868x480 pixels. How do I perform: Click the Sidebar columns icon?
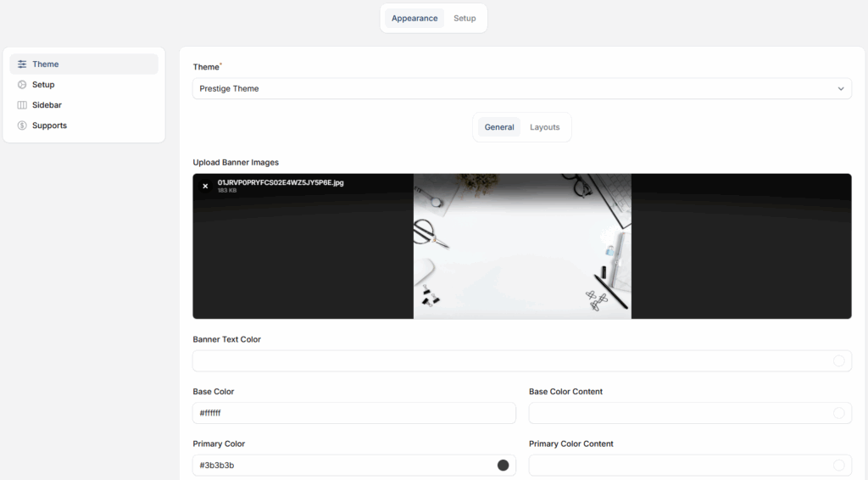(22, 105)
